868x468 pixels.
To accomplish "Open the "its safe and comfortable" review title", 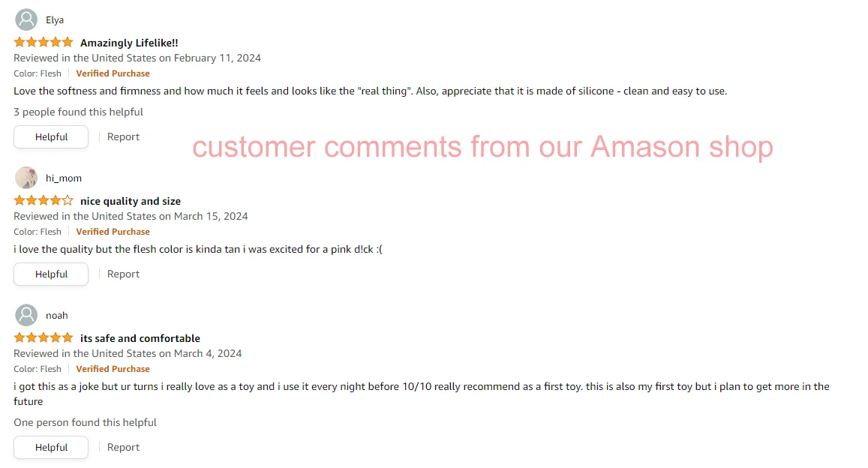I will [140, 338].
